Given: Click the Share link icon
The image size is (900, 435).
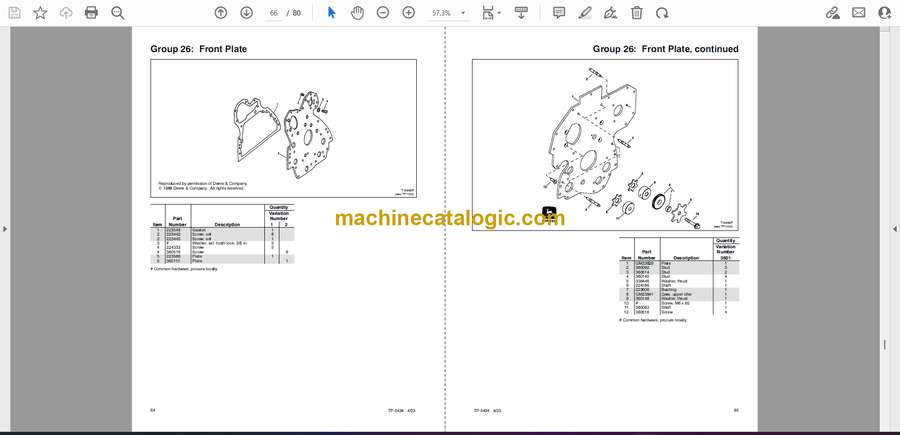Looking at the screenshot, I should [832, 13].
